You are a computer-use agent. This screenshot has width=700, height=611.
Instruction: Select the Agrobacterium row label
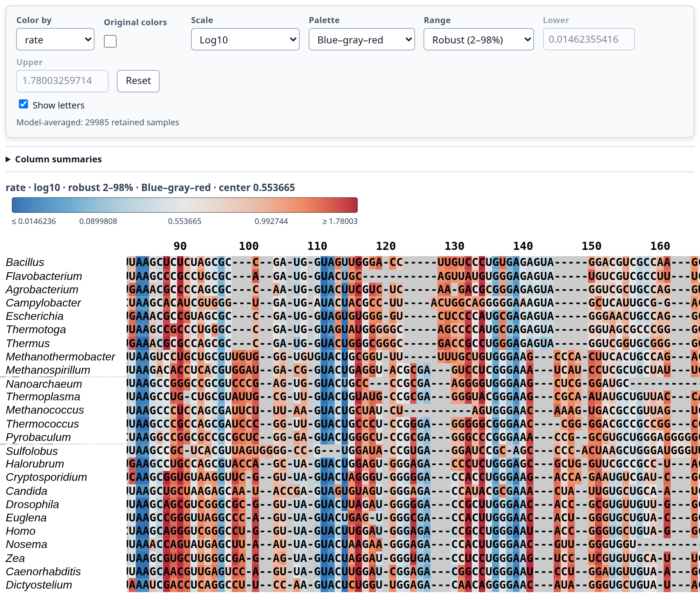coord(42,289)
